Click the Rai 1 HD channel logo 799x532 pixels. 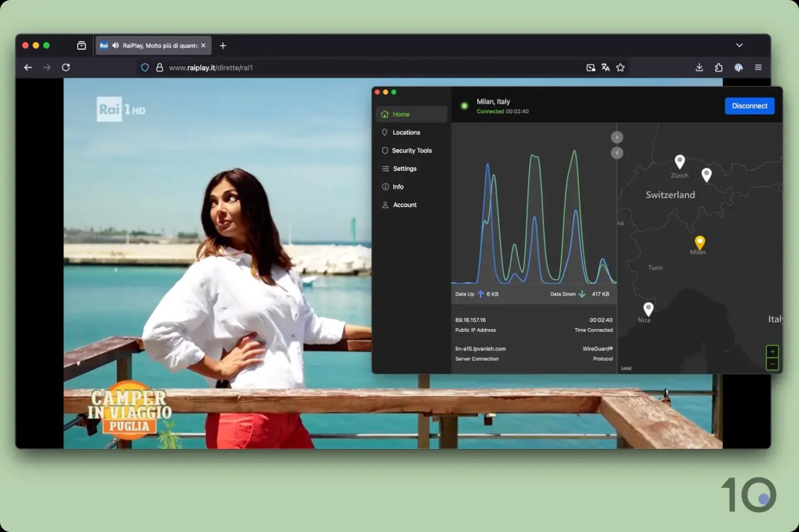click(121, 109)
